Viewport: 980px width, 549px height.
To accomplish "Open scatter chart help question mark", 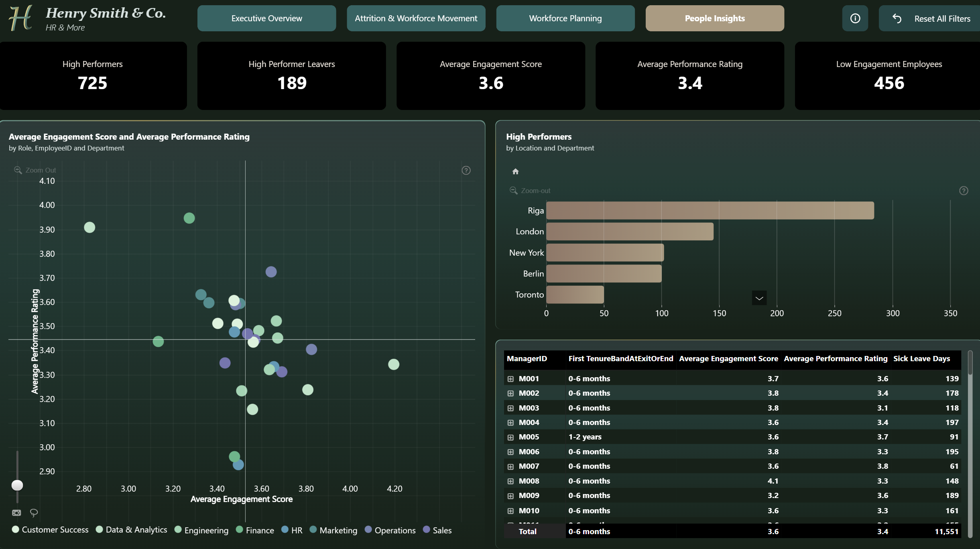I will pos(466,171).
